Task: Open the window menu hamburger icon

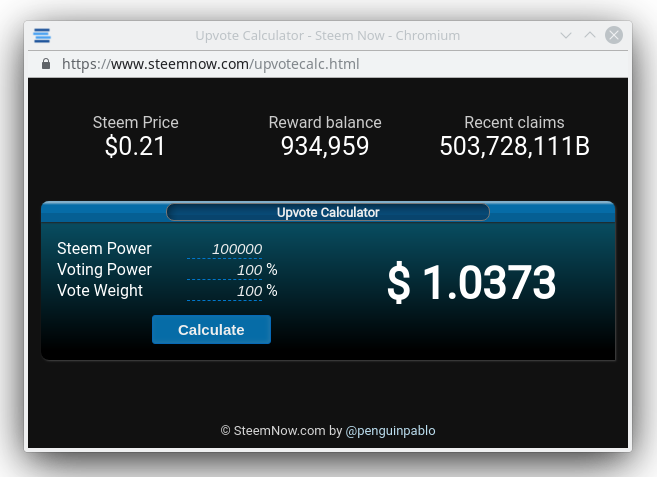Action: 42,35
